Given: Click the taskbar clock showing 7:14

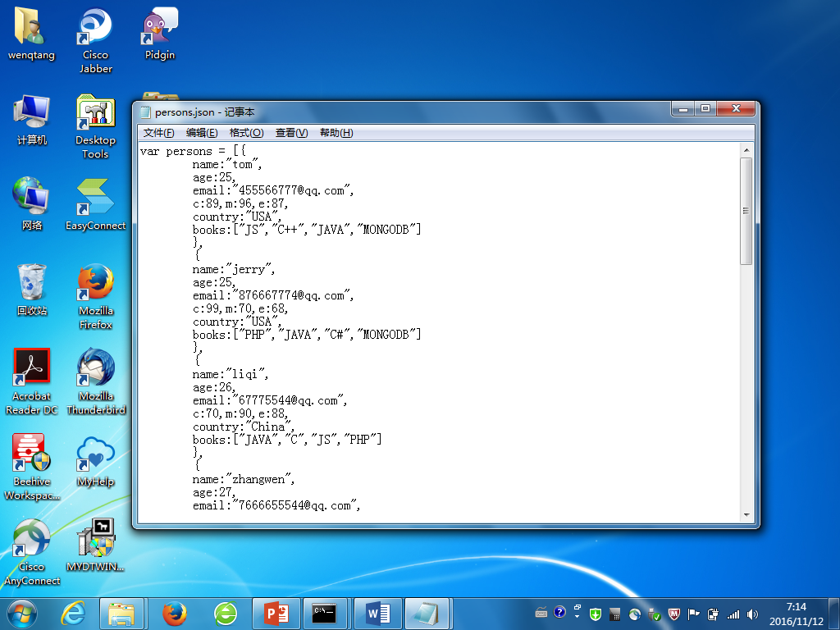Looking at the screenshot, I should point(796,614).
